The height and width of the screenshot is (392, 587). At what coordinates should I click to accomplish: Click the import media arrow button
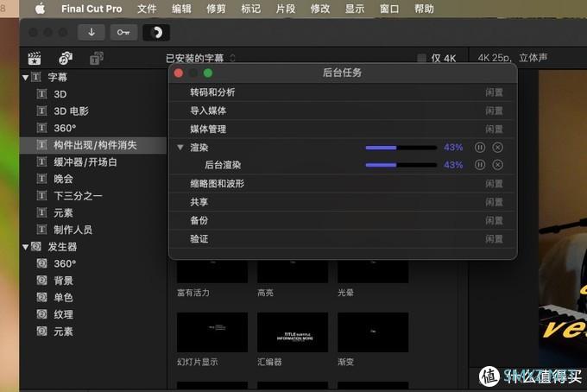click(x=92, y=33)
